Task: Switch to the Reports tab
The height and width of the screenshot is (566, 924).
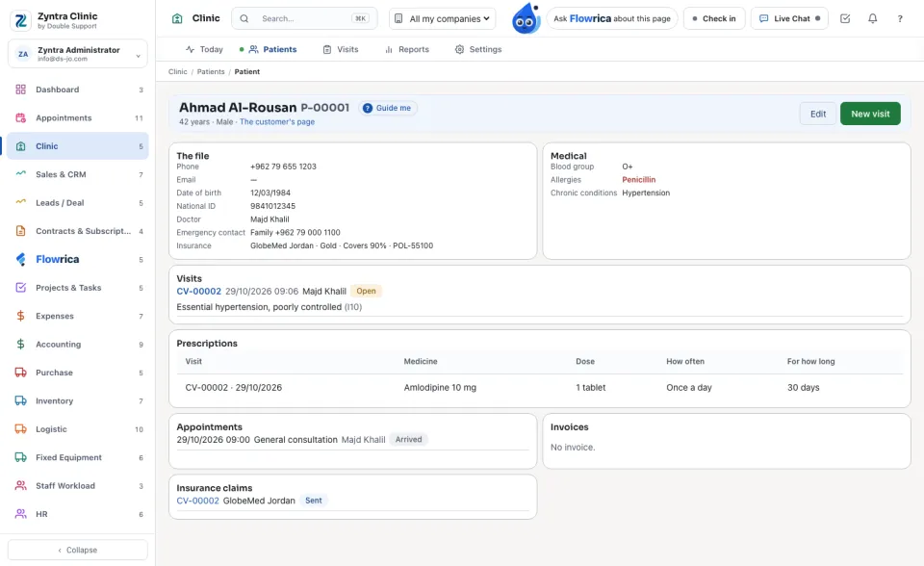Action: 406,49
